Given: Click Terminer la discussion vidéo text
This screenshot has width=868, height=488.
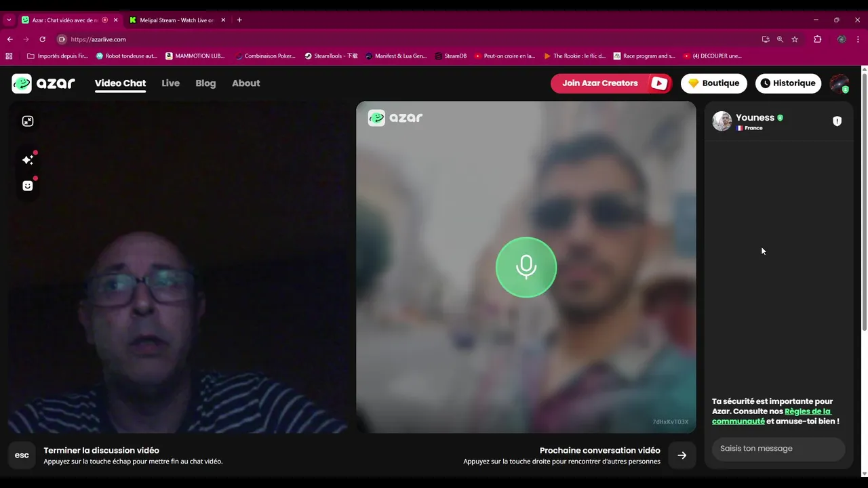Looking at the screenshot, I should [x=102, y=450].
